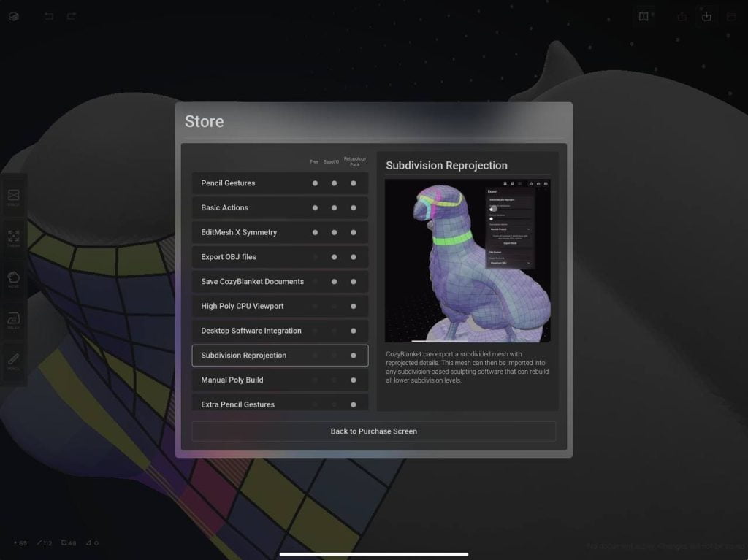
Task: Select the Freeze tool in left sidebar
Action: click(14, 237)
